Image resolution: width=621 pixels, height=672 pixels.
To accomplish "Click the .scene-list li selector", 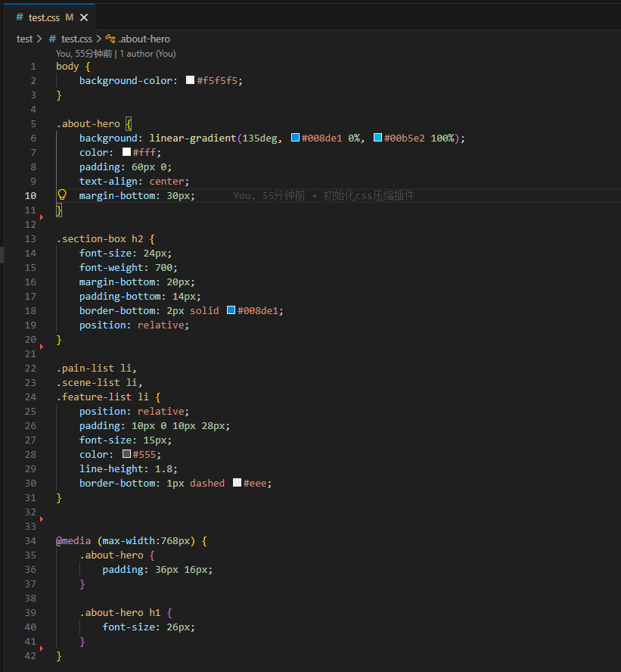I will coord(99,382).
